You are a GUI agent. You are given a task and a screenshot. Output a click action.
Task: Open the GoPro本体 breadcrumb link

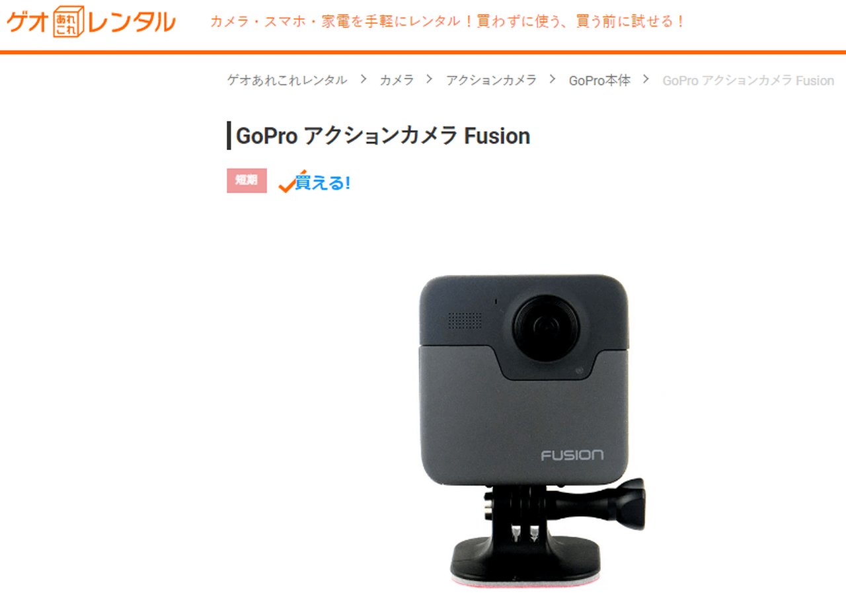[x=599, y=80]
